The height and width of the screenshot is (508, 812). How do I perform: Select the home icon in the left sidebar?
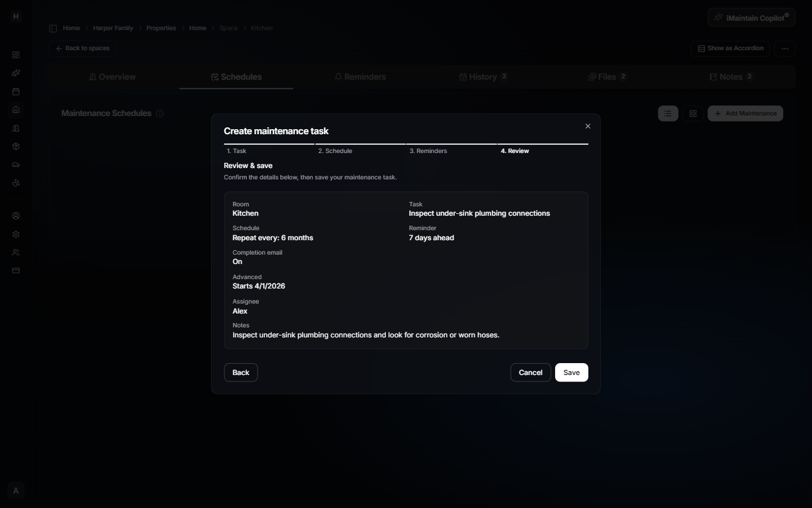16,110
